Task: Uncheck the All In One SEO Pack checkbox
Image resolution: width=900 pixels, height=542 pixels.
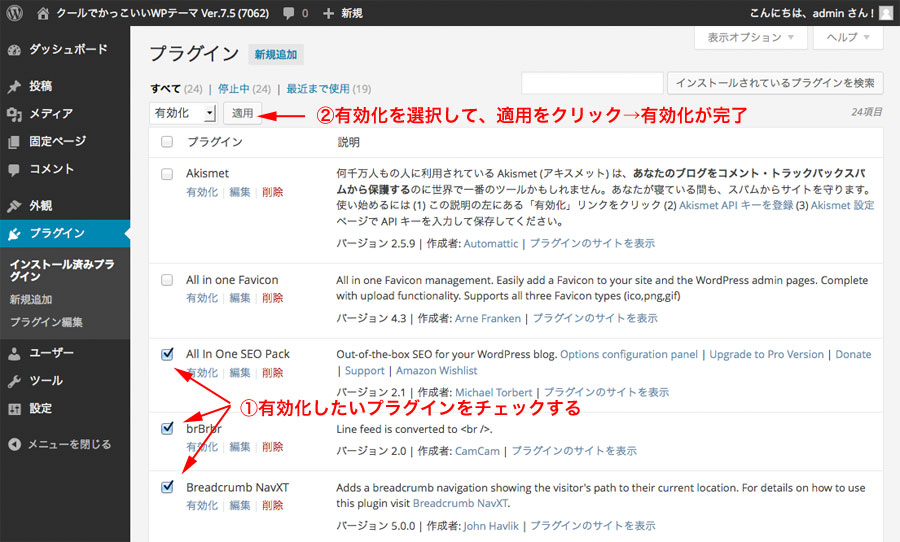Action: pyautogui.click(x=167, y=354)
